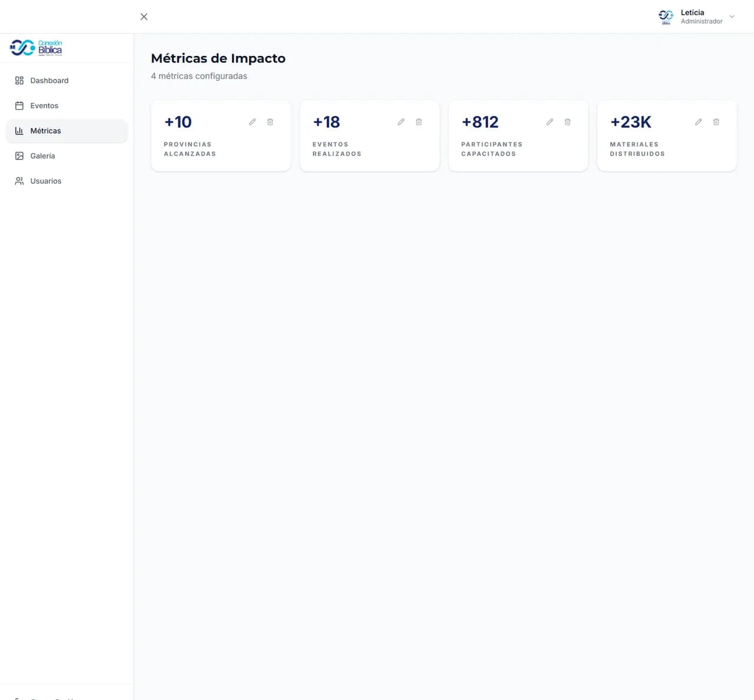754x700 pixels.
Task: Close the sidebar with the X icon
Action: tap(144, 16)
